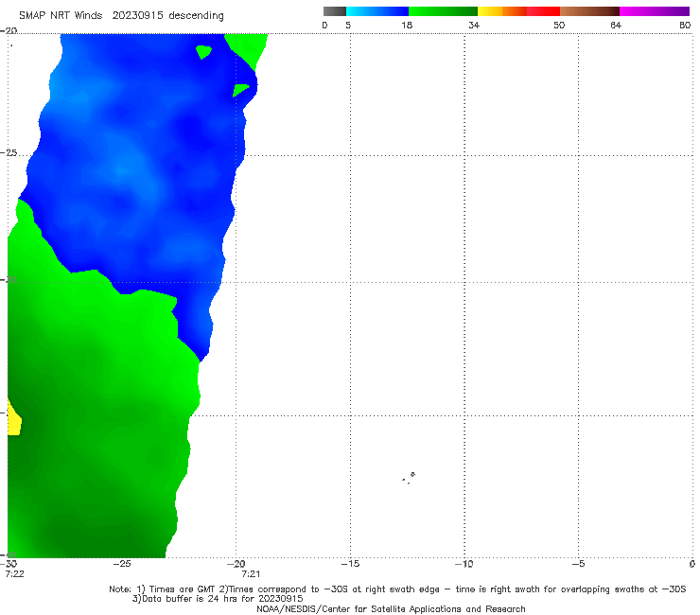
Task: Click the 'Note: 1) Times are GMT' line
Action: click(x=397, y=589)
